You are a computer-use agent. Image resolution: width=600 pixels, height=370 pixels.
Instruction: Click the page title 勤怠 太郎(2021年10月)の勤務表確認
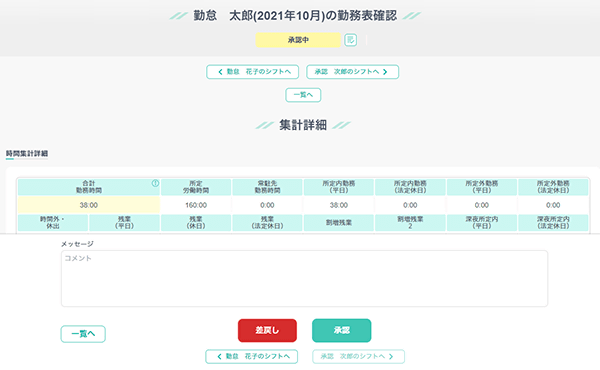coord(295,16)
